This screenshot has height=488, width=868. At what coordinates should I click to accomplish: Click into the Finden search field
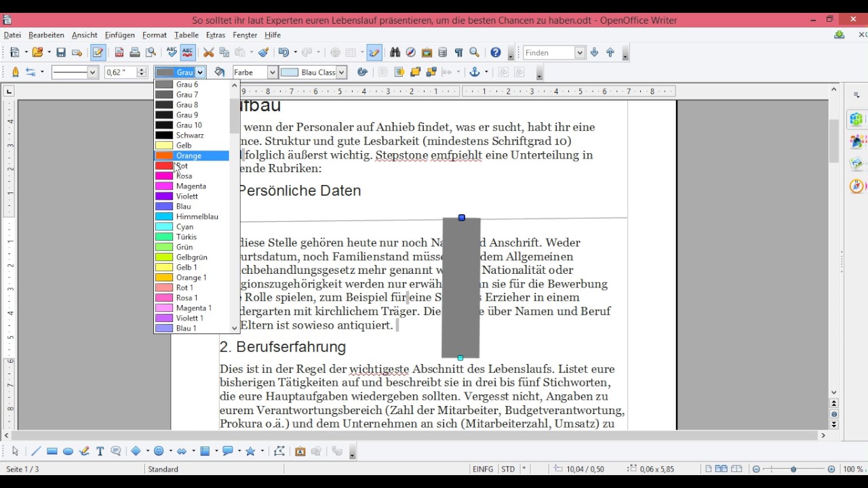549,52
